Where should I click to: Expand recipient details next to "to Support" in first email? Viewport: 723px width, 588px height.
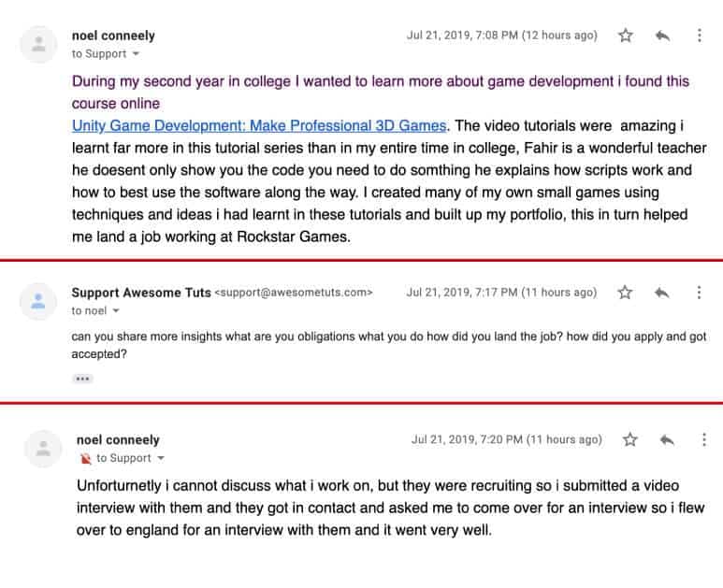pyautogui.click(x=136, y=54)
